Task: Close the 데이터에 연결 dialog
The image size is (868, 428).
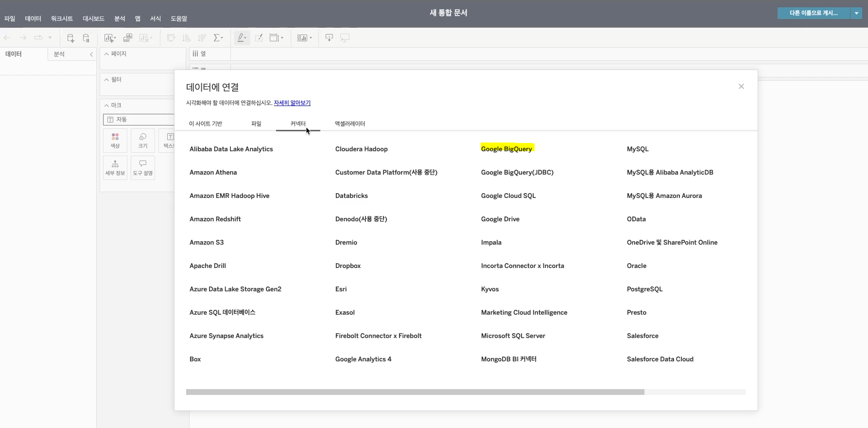Action: pos(741,87)
